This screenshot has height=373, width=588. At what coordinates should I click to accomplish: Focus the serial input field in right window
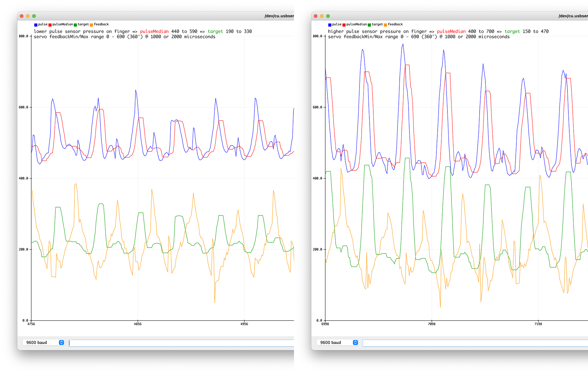coord(475,343)
